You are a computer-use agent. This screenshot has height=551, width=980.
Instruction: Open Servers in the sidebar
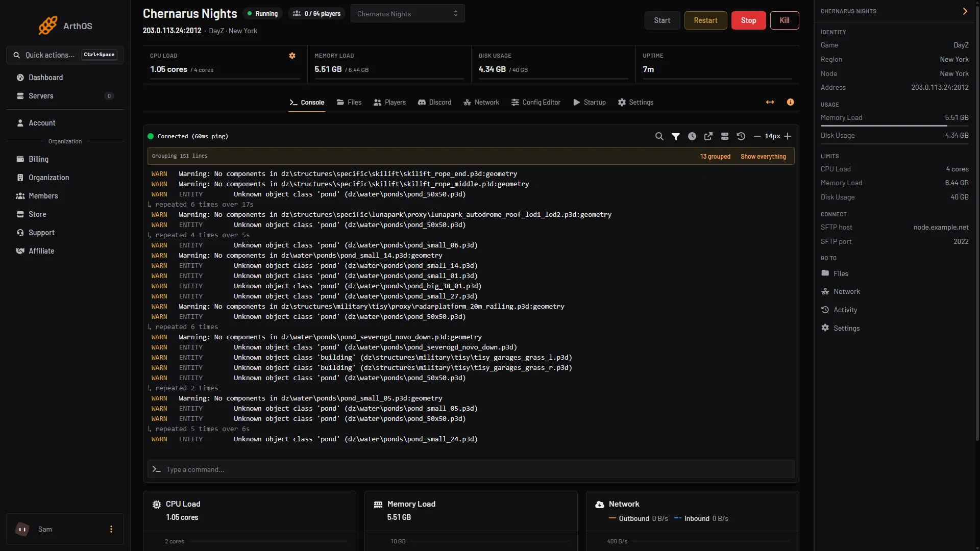(65, 96)
